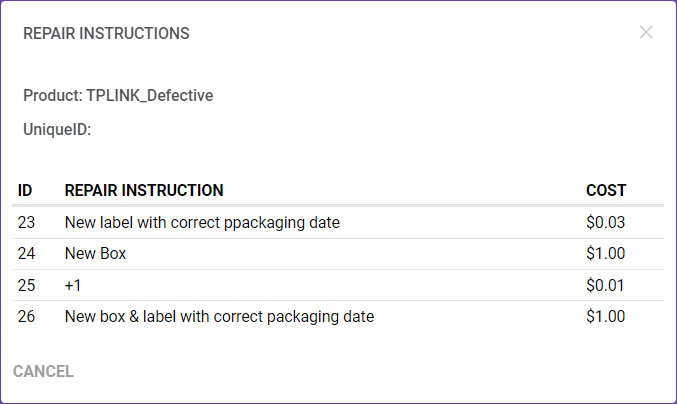
Task: Select the +1 repair instruction
Action: [x=73, y=285]
